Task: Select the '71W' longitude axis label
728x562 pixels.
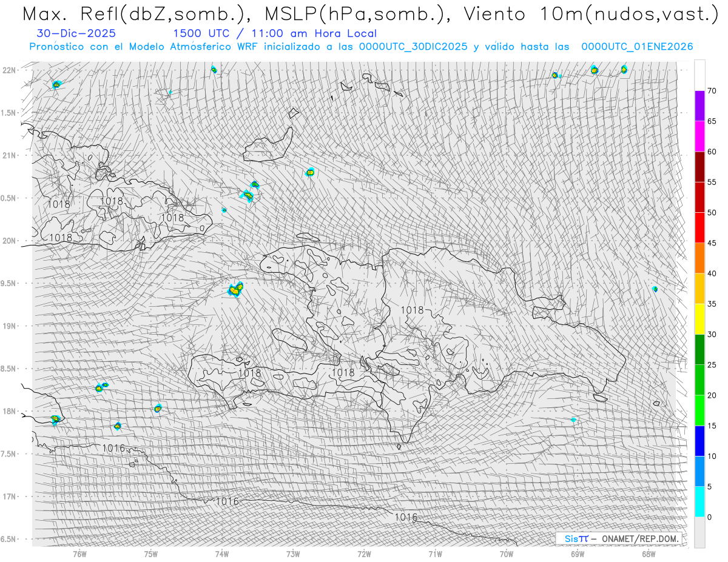Action: [435, 554]
